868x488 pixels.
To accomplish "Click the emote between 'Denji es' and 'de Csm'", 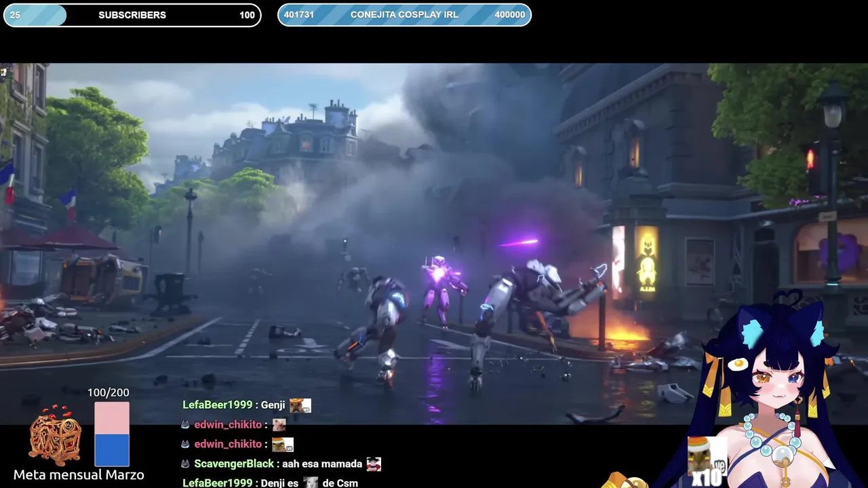I will click(x=311, y=483).
